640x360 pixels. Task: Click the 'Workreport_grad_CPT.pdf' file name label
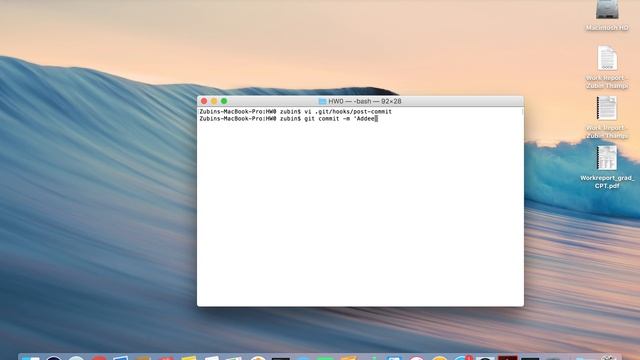607,182
